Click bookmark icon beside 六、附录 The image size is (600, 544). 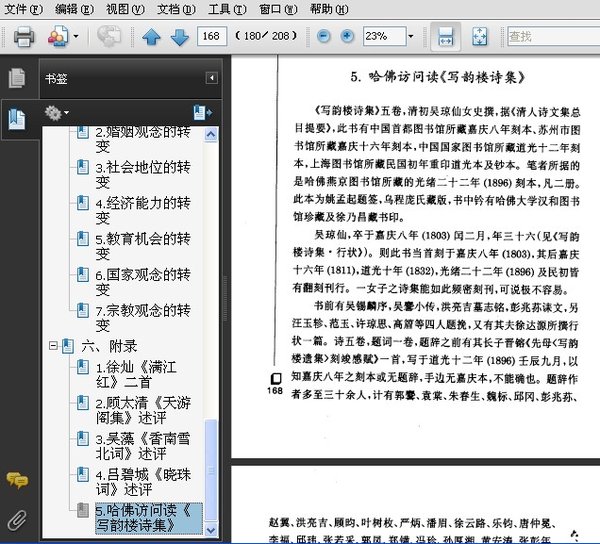pos(68,346)
